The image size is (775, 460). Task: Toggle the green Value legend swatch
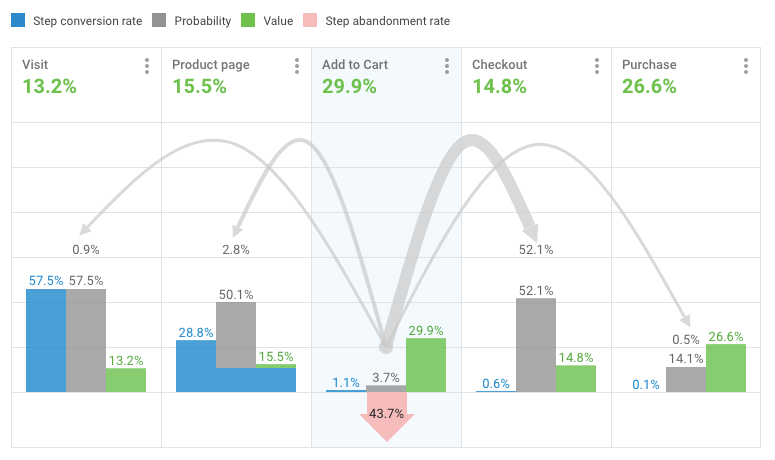tap(248, 20)
